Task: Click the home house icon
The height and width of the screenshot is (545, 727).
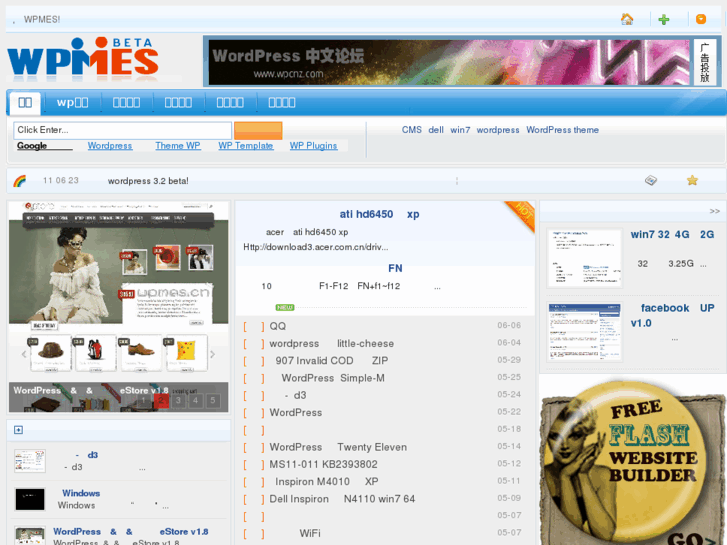Action: click(627, 19)
